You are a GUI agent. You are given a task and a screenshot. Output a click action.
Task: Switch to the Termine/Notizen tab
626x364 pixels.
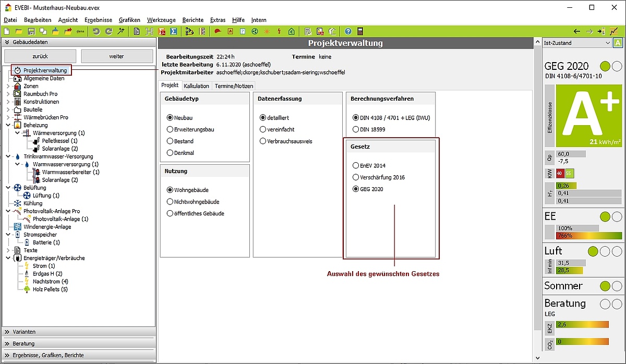click(x=234, y=86)
